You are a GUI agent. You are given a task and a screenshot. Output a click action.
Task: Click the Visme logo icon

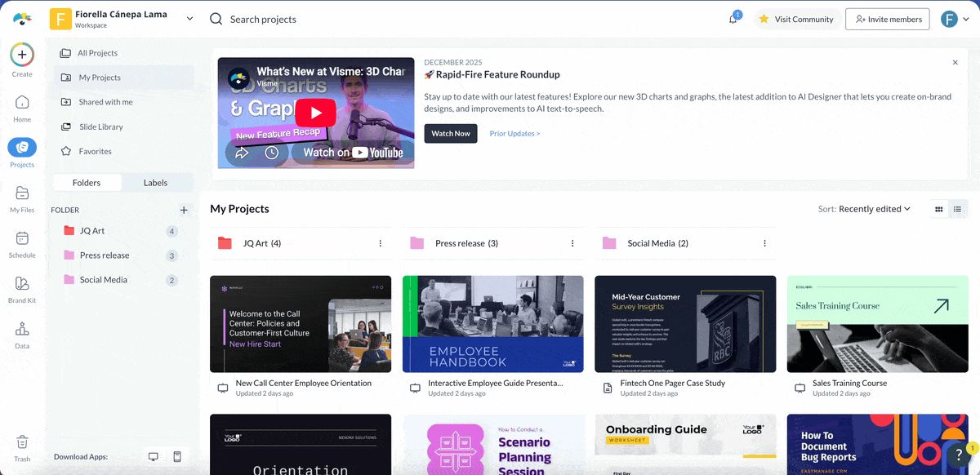click(x=22, y=19)
